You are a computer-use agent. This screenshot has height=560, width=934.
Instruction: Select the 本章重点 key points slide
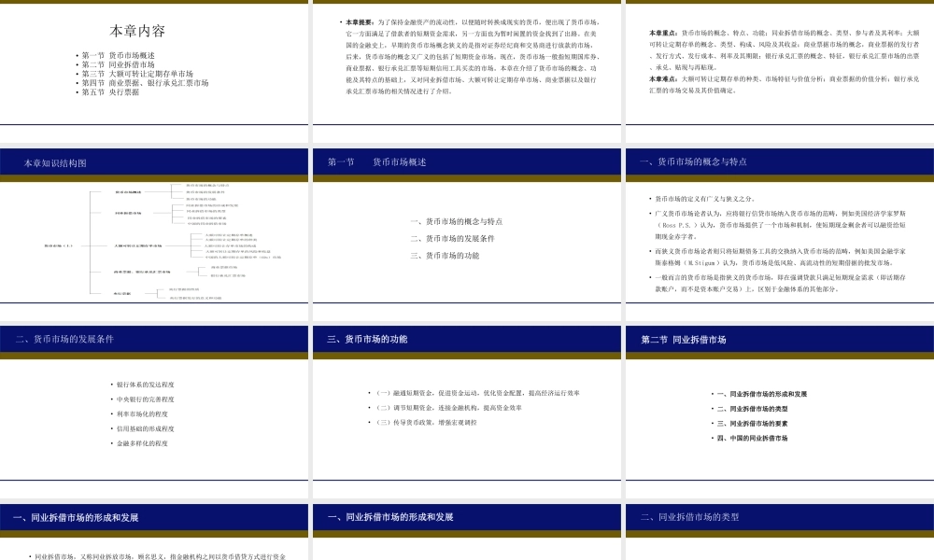(x=778, y=63)
